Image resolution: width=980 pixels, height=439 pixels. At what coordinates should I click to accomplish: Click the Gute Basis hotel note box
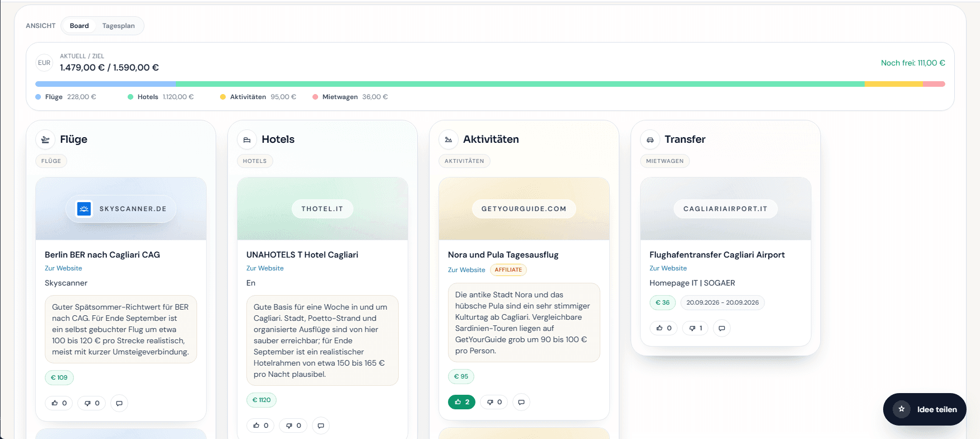[x=323, y=340]
